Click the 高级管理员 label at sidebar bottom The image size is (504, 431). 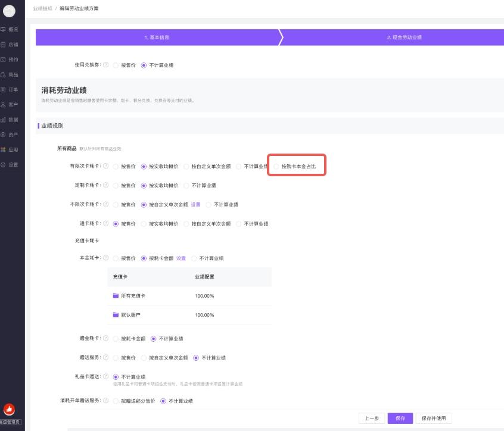click(10, 422)
